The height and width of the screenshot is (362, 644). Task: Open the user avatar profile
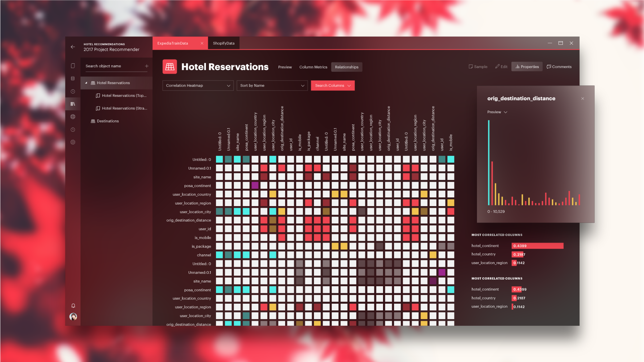73,316
